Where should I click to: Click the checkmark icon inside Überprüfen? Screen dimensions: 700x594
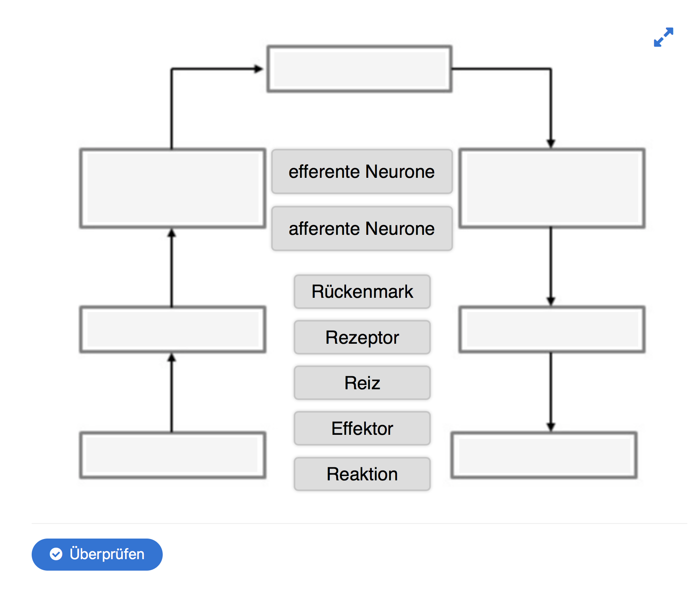(x=56, y=554)
